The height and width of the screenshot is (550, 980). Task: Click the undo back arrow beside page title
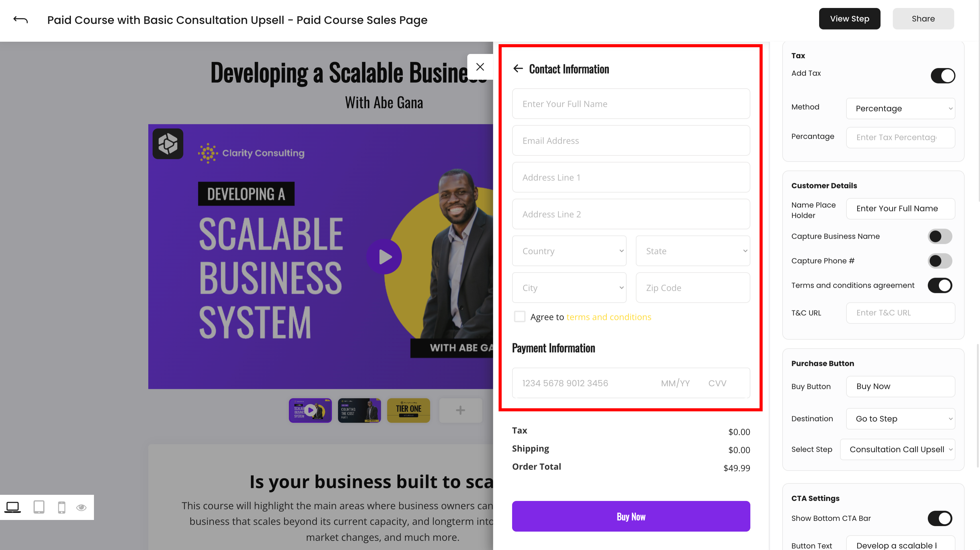pos(20,19)
